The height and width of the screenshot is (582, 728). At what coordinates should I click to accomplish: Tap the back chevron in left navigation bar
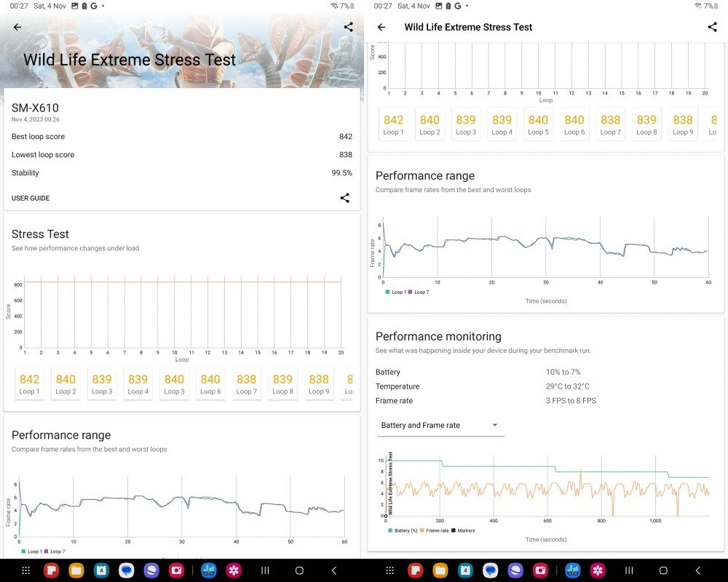334,570
